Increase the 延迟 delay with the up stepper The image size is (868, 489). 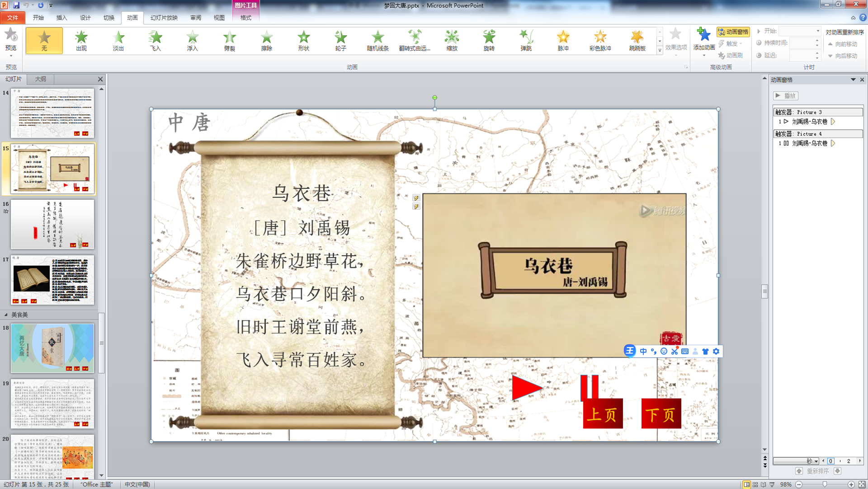coord(817,53)
